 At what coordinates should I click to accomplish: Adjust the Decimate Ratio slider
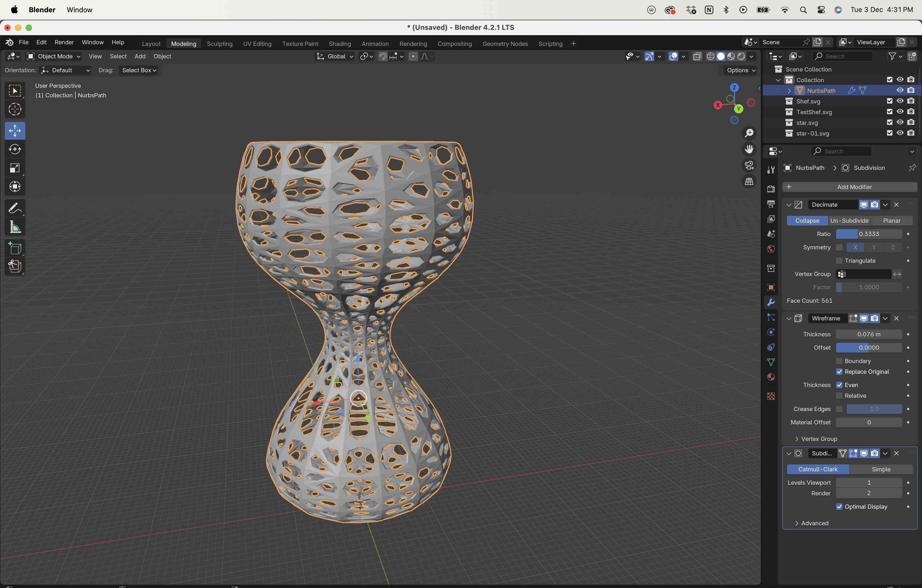coord(869,234)
